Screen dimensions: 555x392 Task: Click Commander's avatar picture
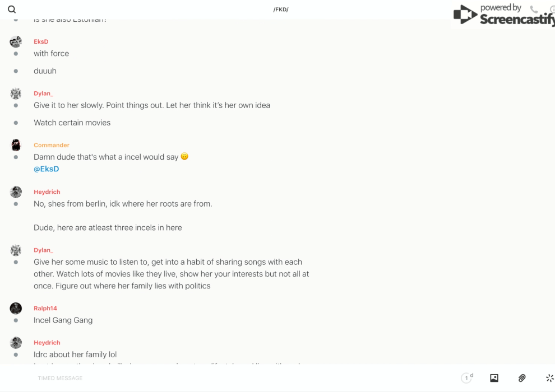tap(16, 145)
